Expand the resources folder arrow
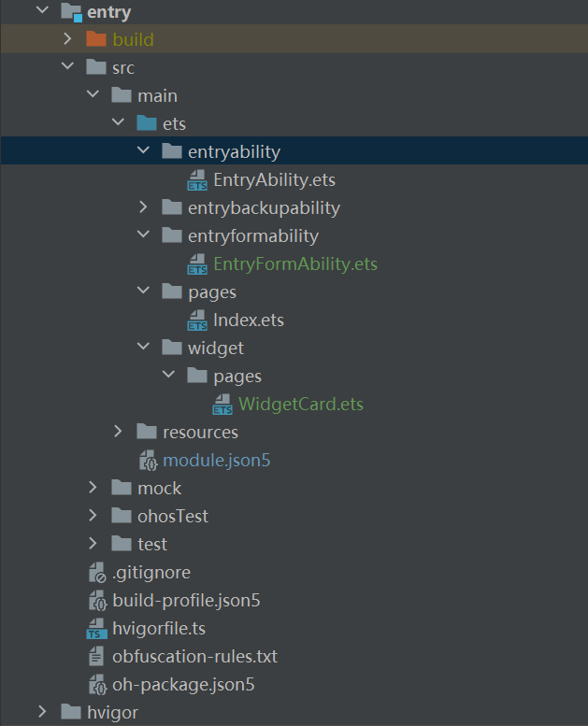 [x=118, y=432]
